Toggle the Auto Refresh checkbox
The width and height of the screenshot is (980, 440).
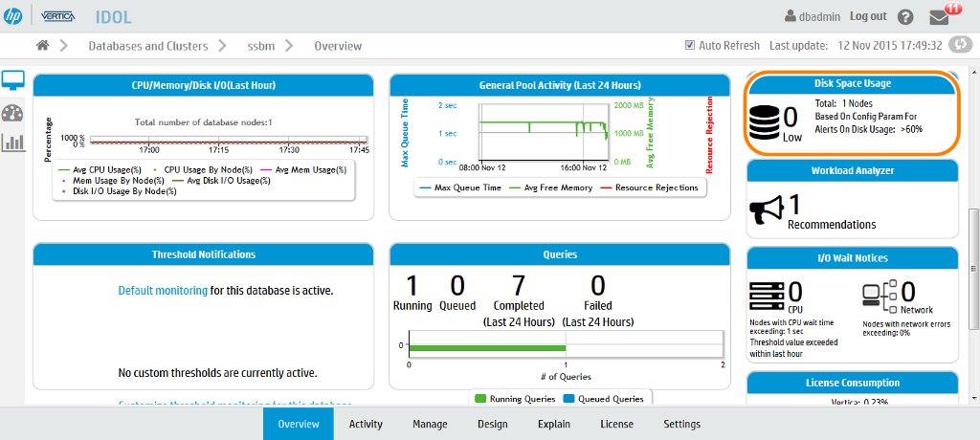pyautogui.click(x=690, y=46)
